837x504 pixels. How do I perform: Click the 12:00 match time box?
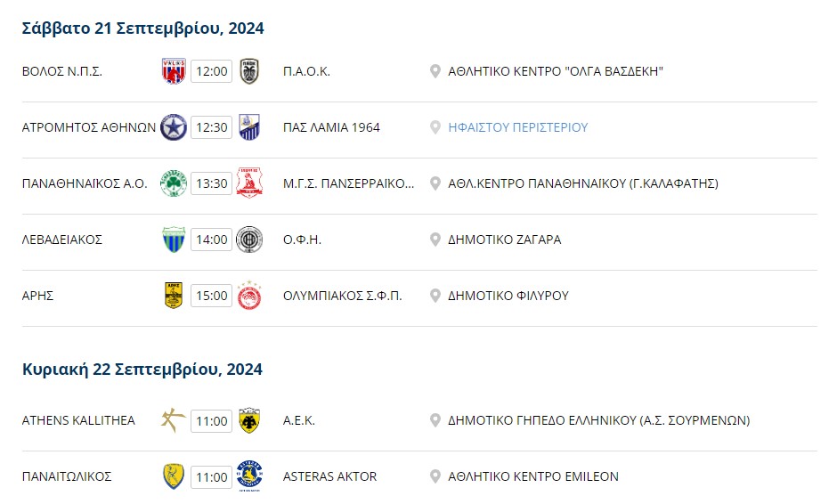[211, 71]
